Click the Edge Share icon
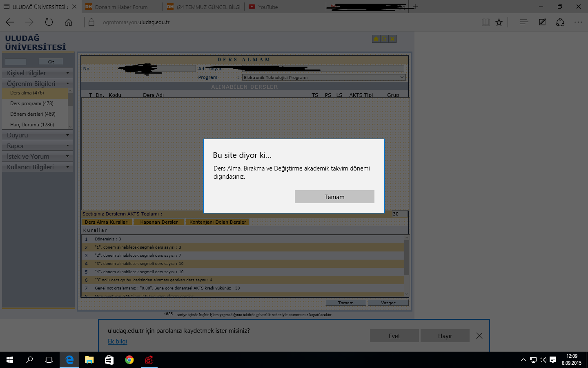588x368 pixels. (560, 22)
